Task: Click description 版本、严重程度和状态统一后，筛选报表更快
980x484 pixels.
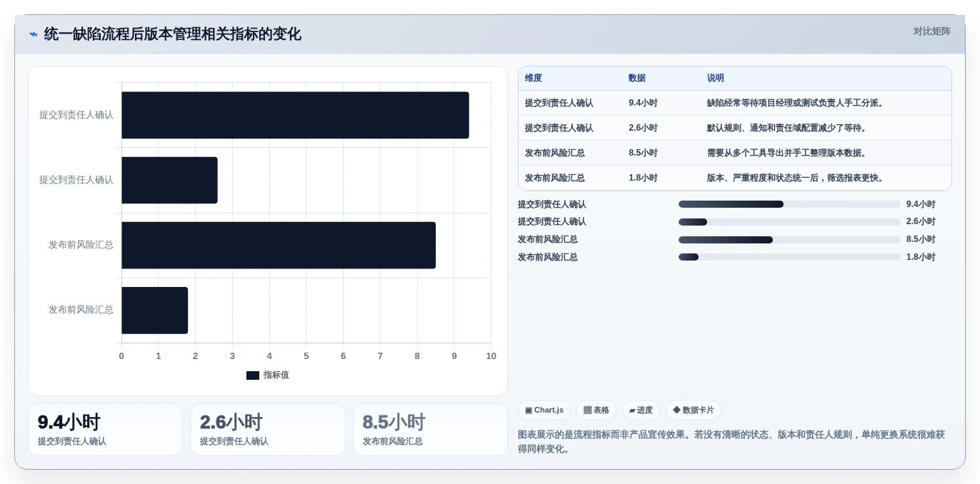Action: pos(796,178)
